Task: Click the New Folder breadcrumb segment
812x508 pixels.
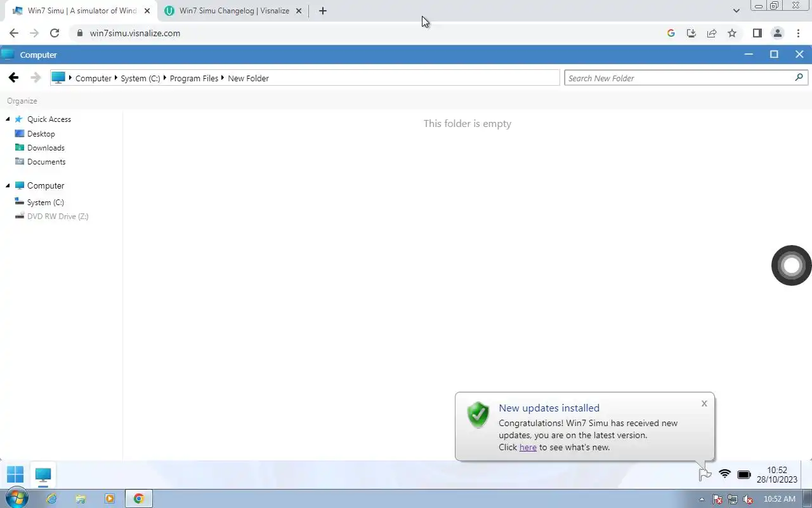Action: pyautogui.click(x=248, y=78)
